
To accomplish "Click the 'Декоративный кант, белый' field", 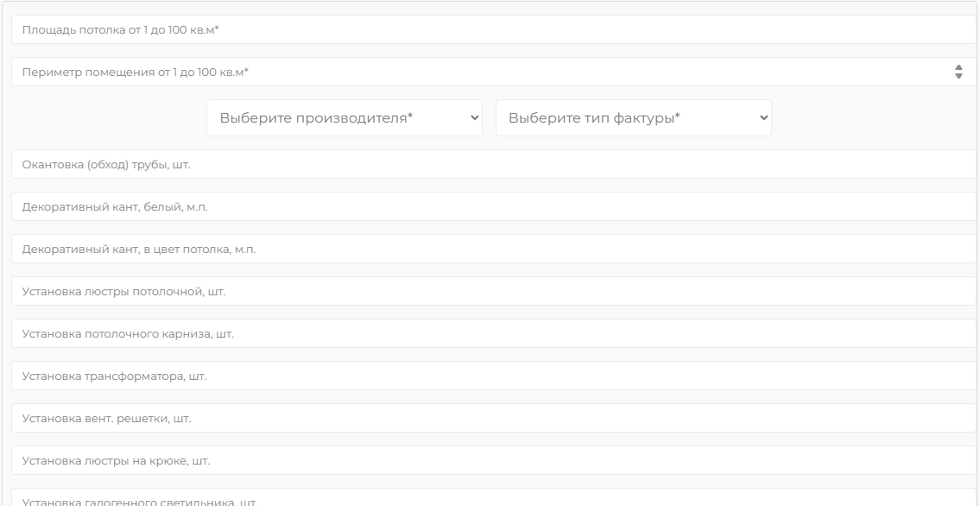I will tap(492, 206).
